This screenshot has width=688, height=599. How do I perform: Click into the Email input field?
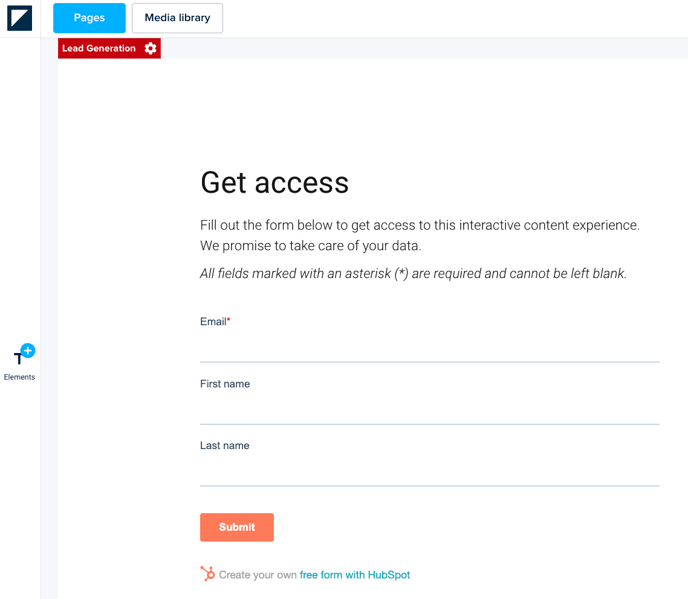[429, 347]
